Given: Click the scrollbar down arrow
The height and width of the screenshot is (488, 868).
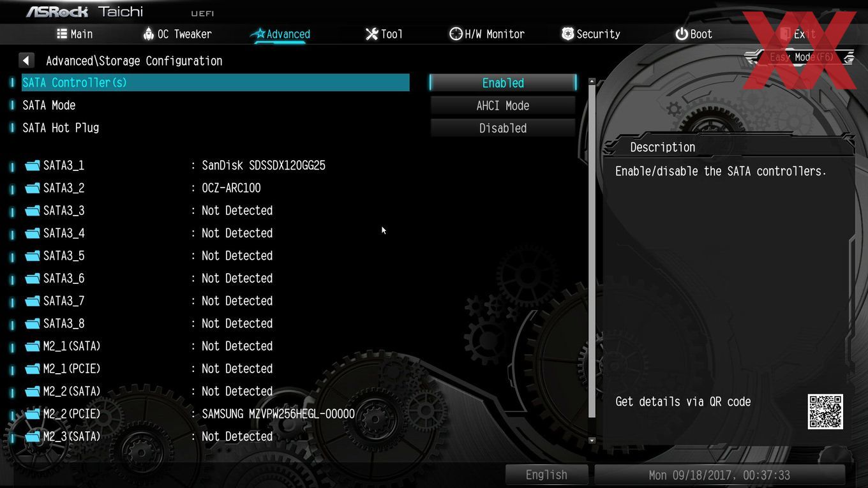Looking at the screenshot, I should click(x=592, y=440).
